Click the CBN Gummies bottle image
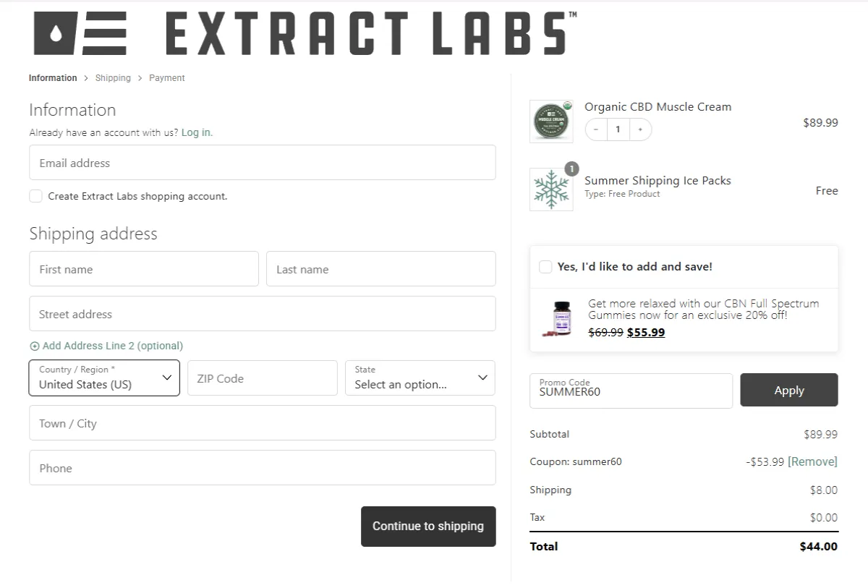 [562, 319]
